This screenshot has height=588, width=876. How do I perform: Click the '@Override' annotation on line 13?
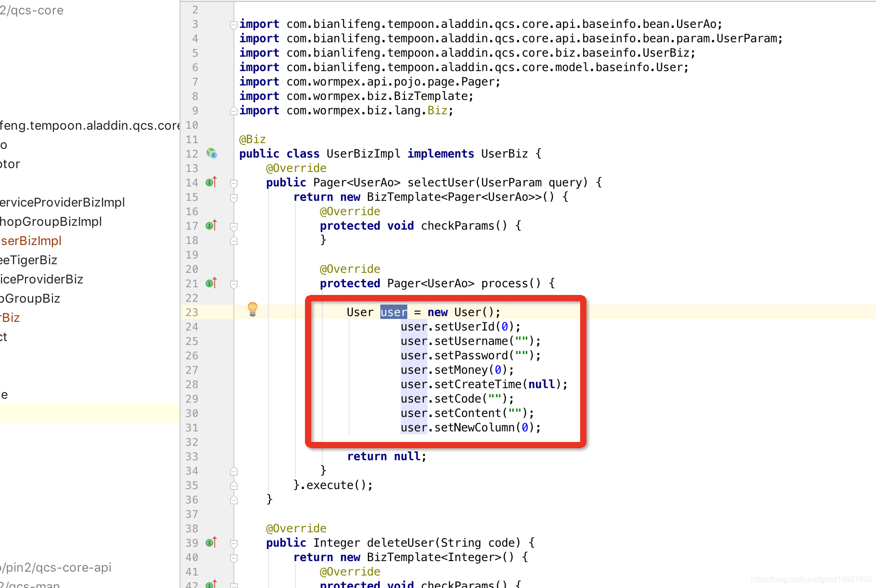pos(296,168)
